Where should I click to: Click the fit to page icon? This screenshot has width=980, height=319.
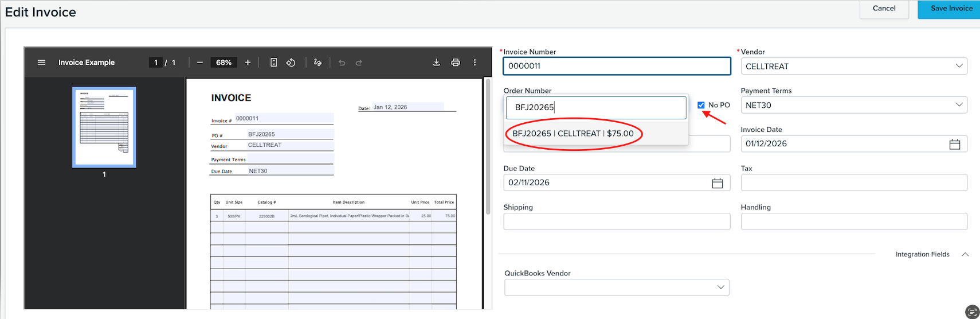coord(274,63)
